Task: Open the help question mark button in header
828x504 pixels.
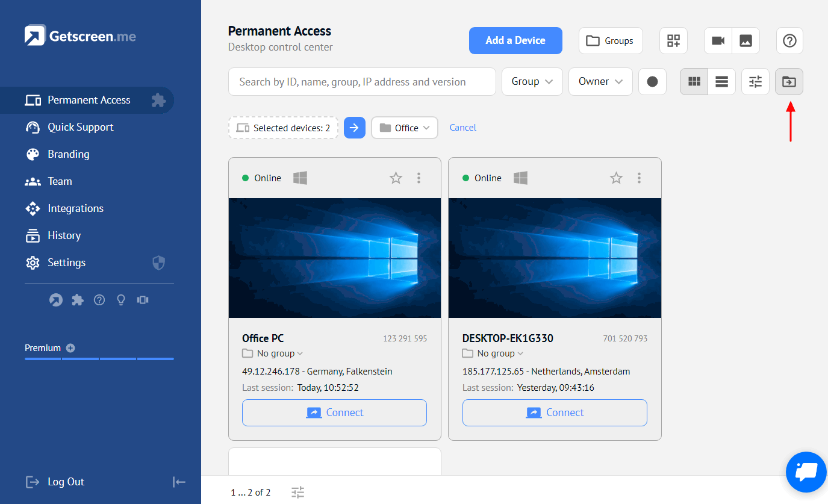Action: pyautogui.click(x=789, y=41)
